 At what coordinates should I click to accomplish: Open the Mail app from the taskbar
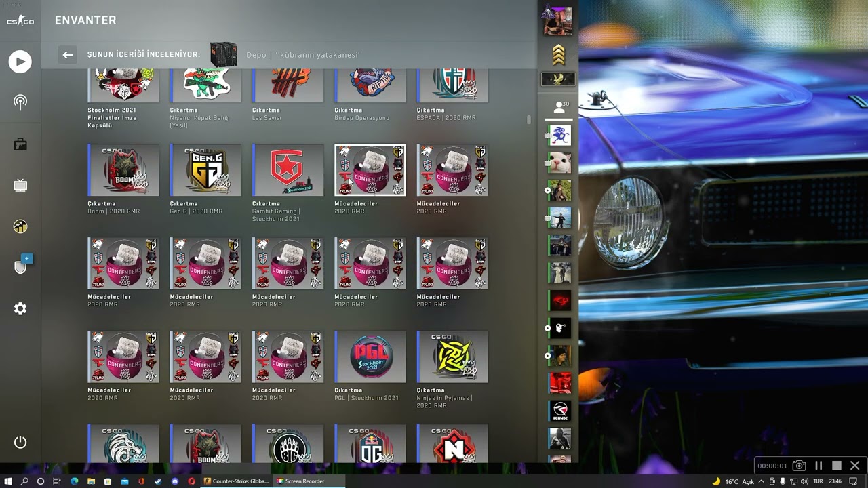[125, 481]
